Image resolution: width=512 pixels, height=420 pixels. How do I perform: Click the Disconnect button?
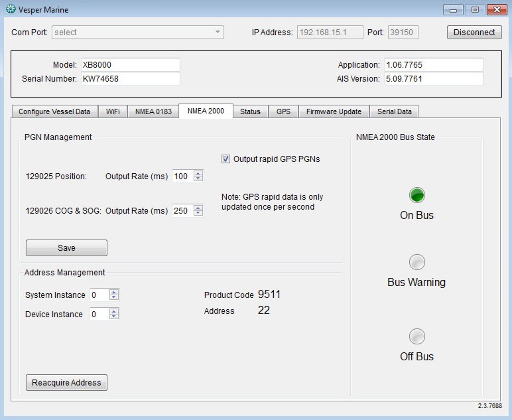pyautogui.click(x=474, y=33)
